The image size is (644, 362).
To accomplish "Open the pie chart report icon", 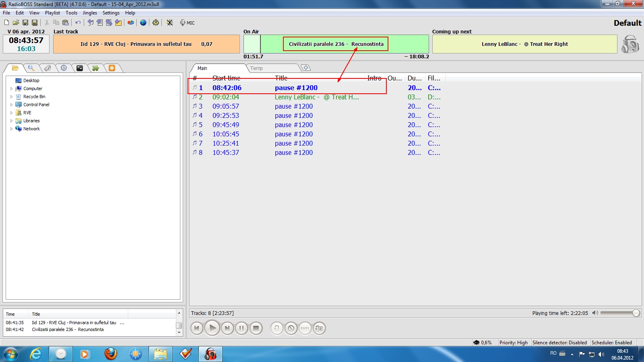I will pos(131,23).
